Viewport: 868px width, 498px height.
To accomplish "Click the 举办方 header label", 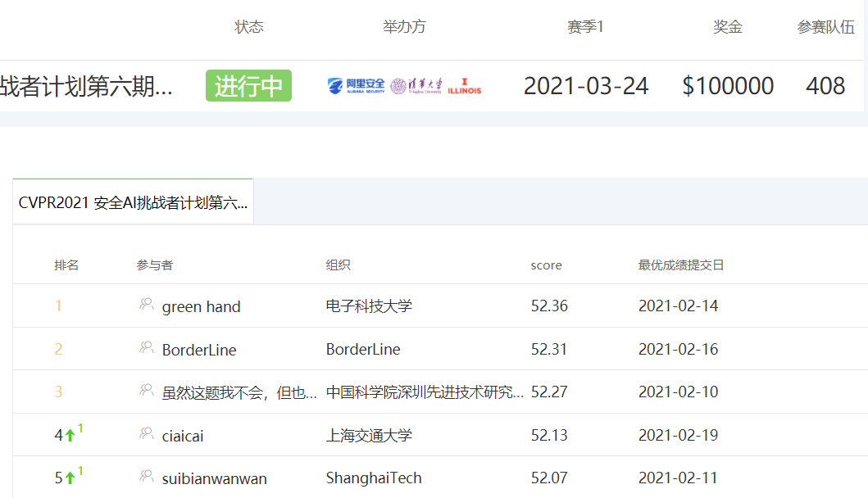I will (405, 26).
